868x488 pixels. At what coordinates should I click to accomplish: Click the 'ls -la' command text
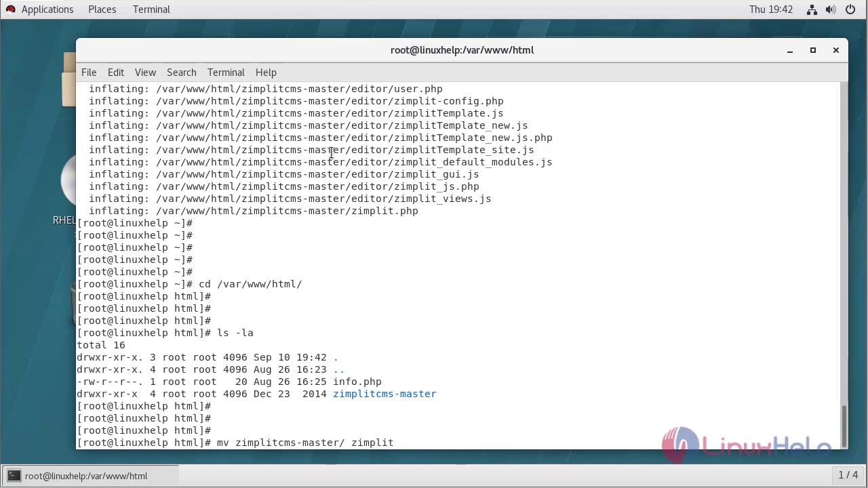point(235,333)
